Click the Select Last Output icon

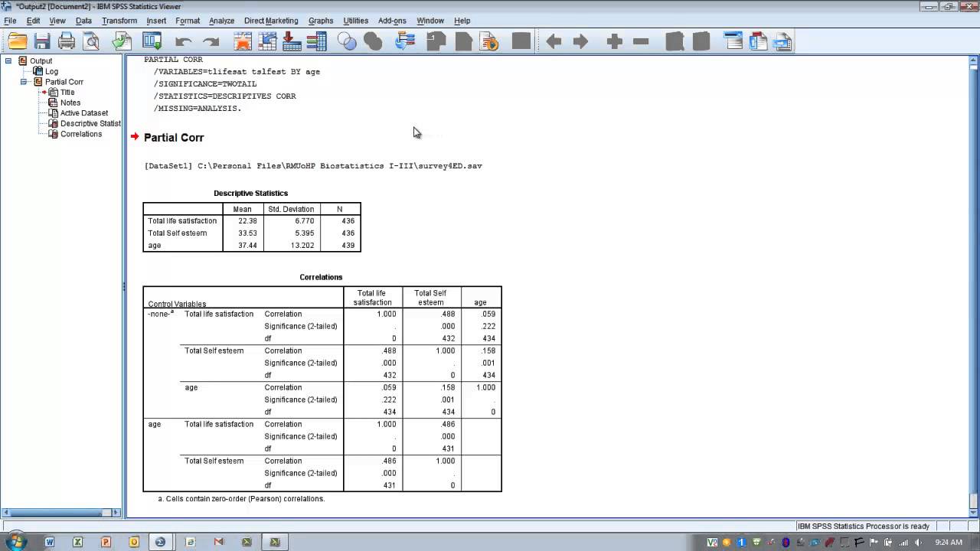point(405,41)
